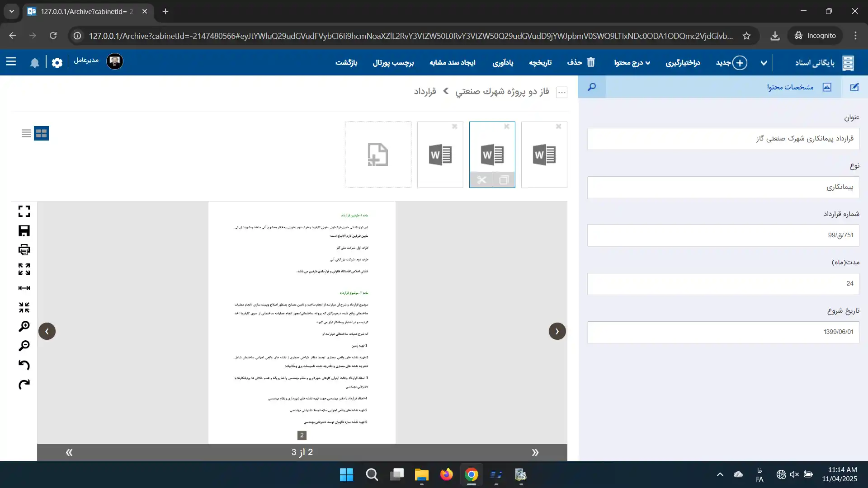The width and height of the screenshot is (868, 488).
Task: Rotate page clockwise with redo arrow
Action: [x=24, y=385]
